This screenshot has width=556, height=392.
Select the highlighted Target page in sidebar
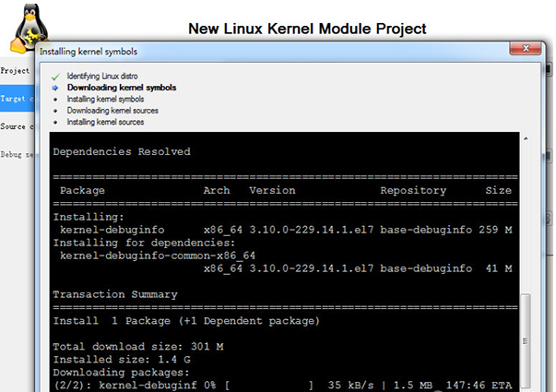(x=16, y=98)
